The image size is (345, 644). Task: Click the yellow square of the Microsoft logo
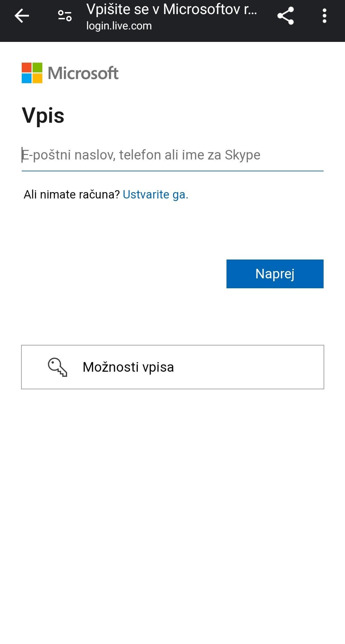37,78
